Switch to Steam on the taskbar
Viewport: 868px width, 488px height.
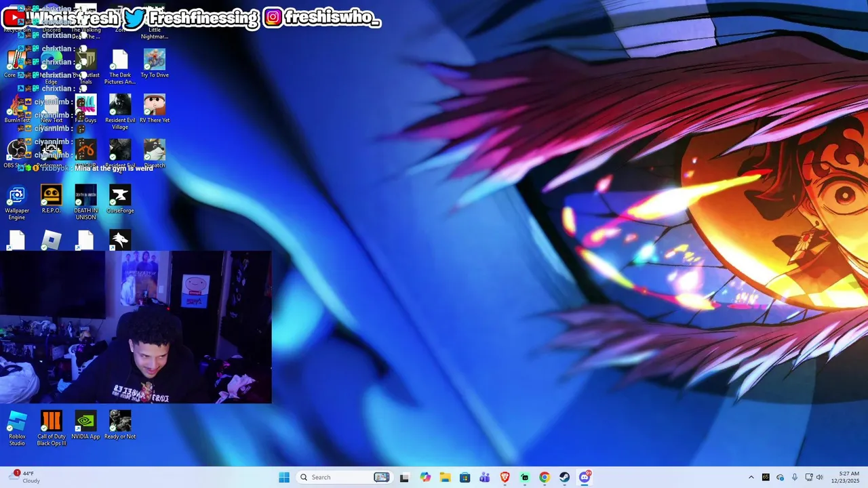pos(564,477)
